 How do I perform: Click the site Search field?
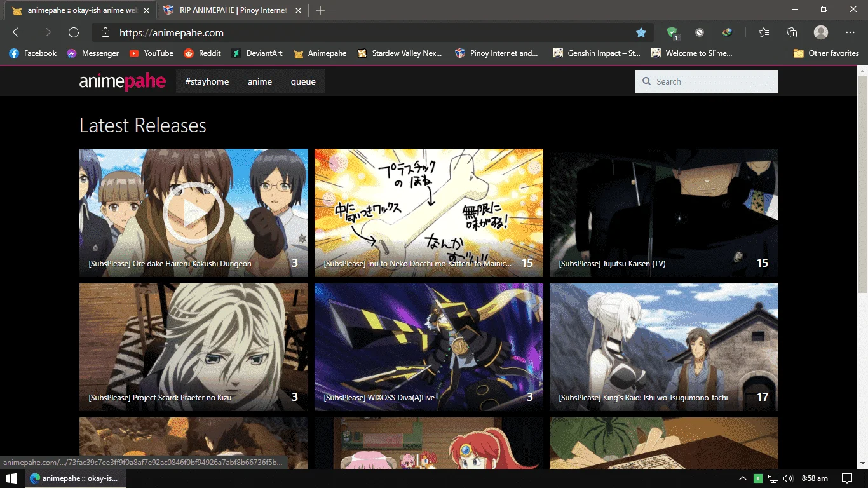click(x=707, y=81)
